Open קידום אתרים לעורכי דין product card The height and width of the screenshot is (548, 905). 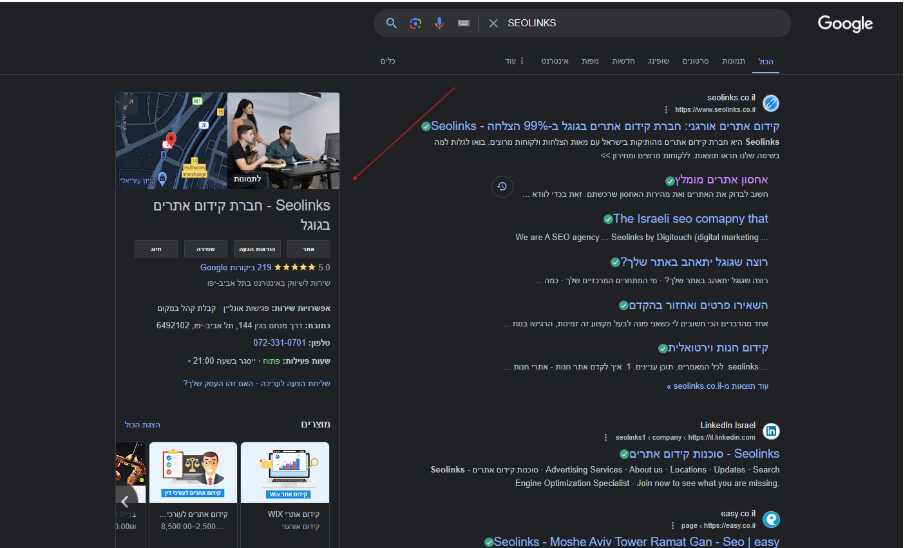193,494
